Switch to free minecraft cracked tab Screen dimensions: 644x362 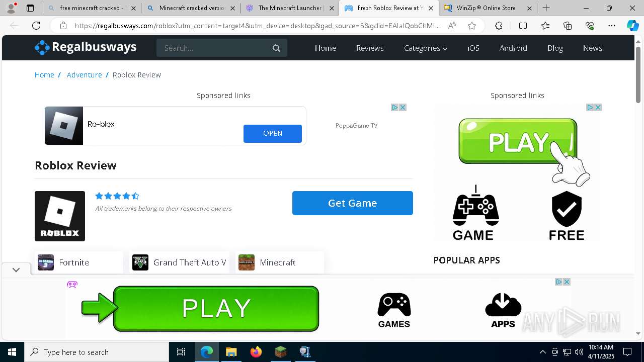click(92, 8)
